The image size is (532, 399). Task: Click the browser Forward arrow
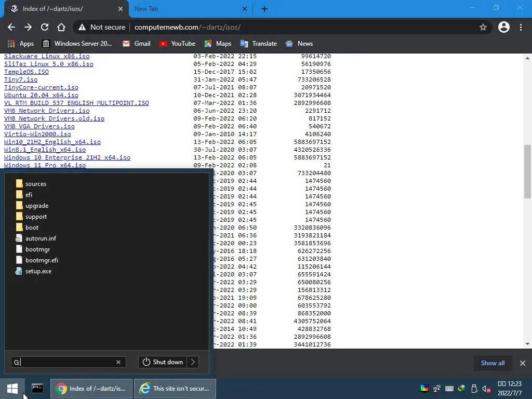28,27
